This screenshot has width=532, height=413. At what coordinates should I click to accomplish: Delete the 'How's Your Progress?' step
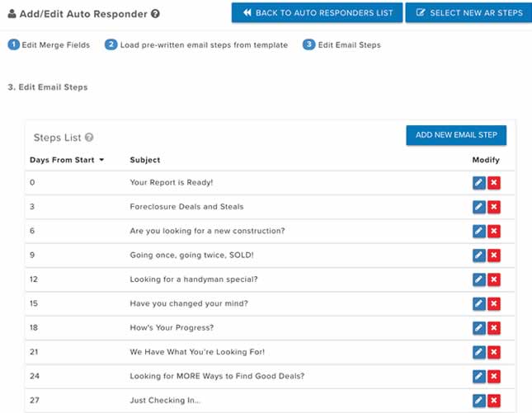494,328
